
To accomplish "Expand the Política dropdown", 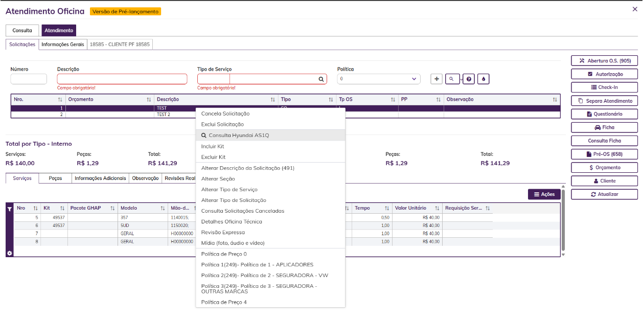I will pos(379,79).
